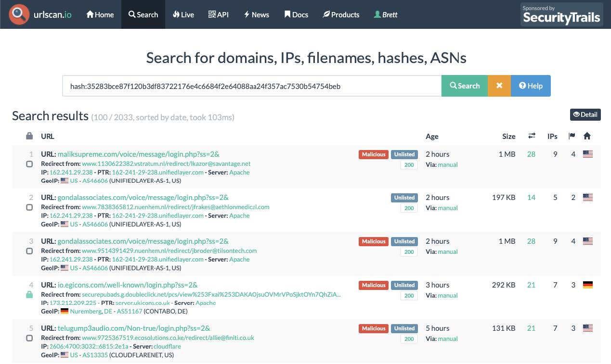
Task: Go to the Live tab
Action: [183, 14]
